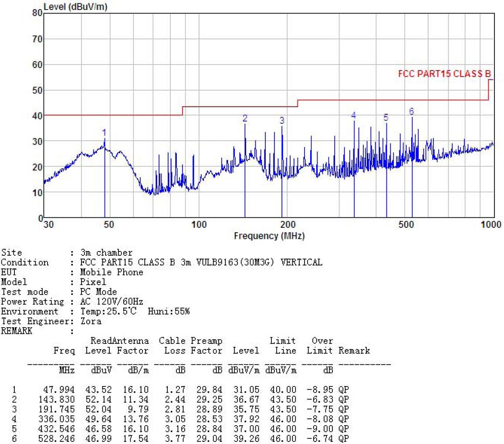Click the over limit value -9.00
The height and width of the screenshot is (444, 504).
319,429
